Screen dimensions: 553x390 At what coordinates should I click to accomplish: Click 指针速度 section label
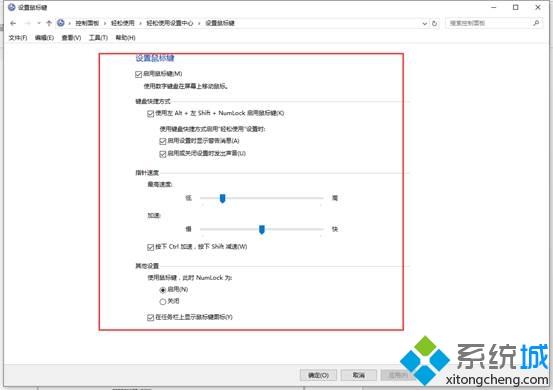coord(147,172)
